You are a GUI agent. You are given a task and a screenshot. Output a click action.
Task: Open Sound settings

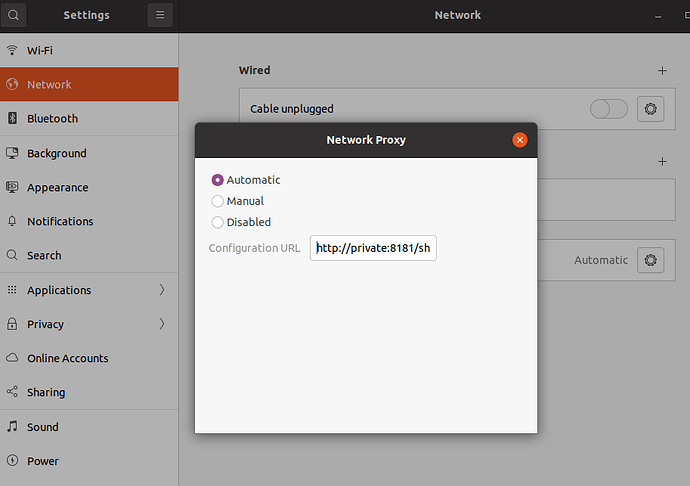[89, 426]
